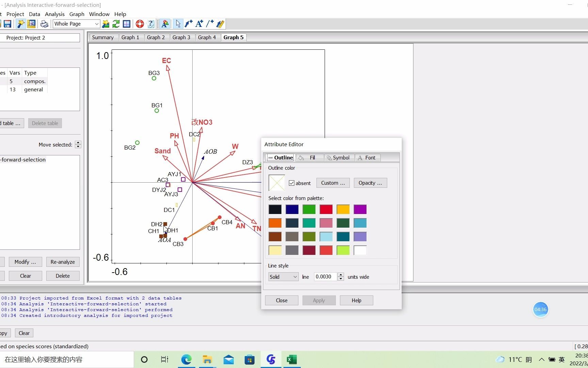Open File Explorer from taskbar

coord(207,359)
